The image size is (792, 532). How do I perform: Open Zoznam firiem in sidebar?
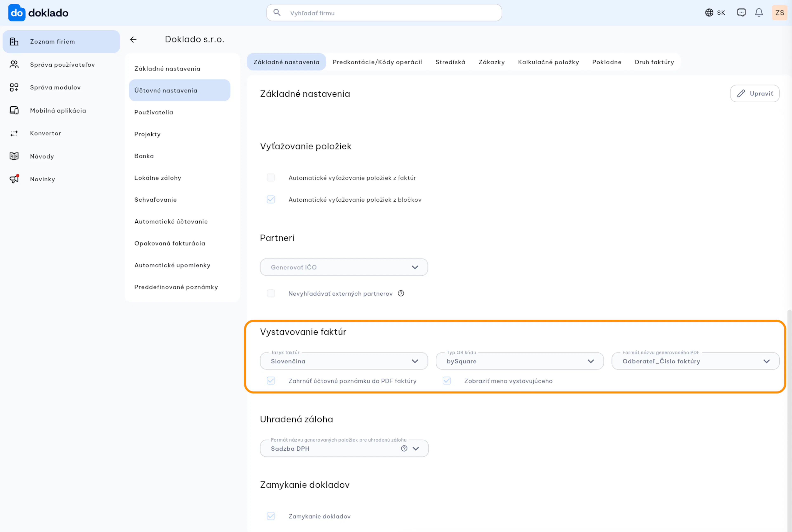coord(61,41)
